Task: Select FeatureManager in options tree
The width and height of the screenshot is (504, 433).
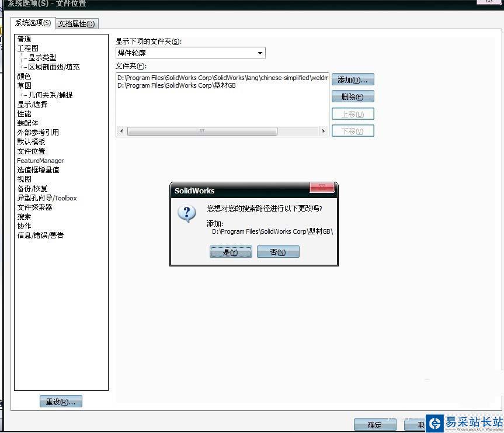Action: pyautogui.click(x=40, y=161)
